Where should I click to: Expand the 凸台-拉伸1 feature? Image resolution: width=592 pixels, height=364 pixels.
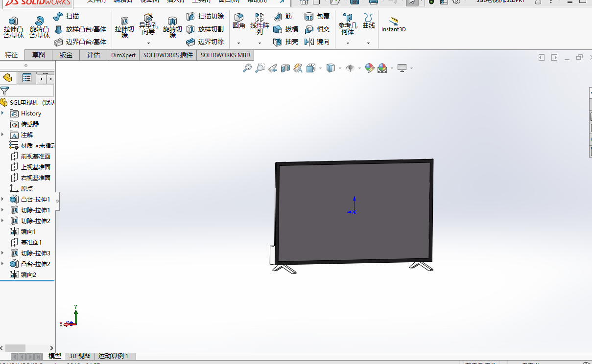point(2,199)
